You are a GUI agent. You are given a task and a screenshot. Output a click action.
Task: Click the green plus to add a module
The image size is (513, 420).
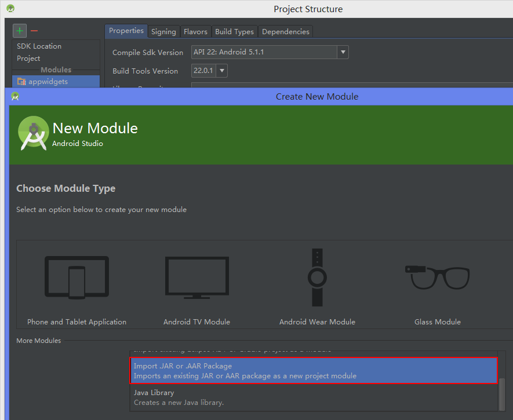(x=19, y=30)
